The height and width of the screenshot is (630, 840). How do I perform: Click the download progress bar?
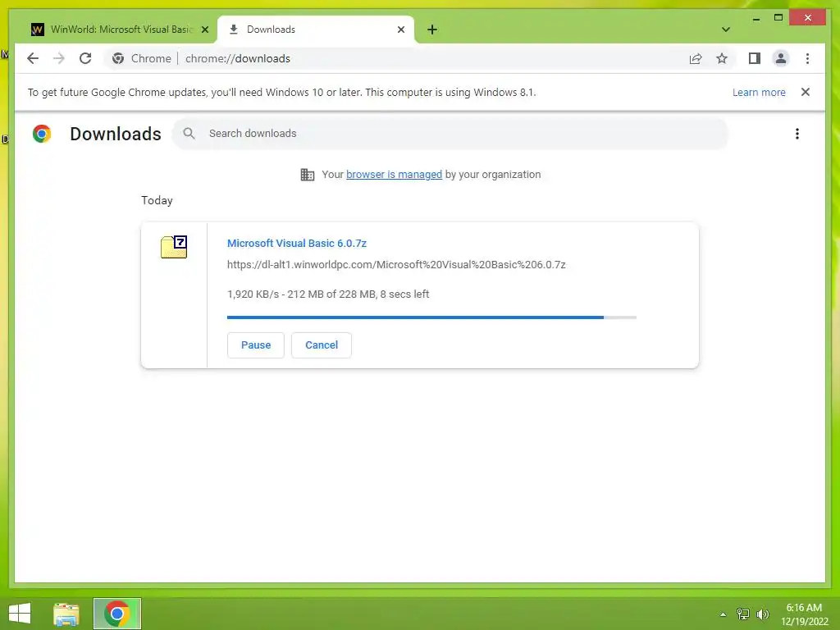[x=431, y=317]
